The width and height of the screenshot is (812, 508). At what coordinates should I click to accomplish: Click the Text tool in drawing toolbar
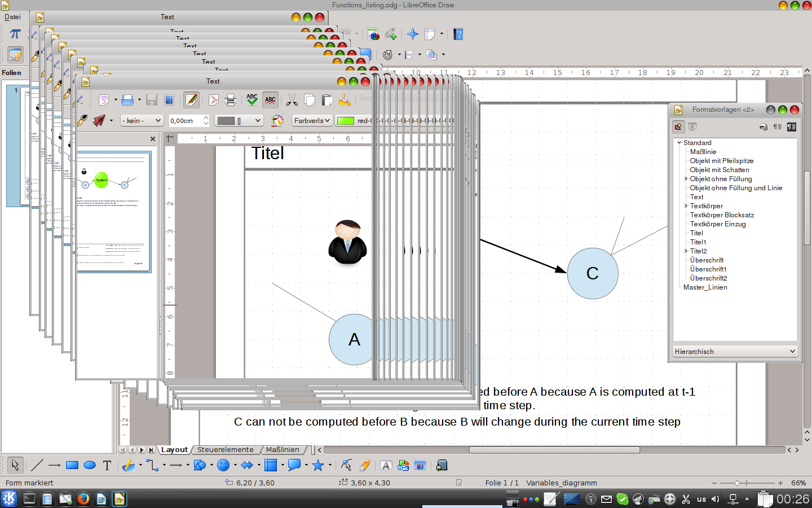(107, 465)
